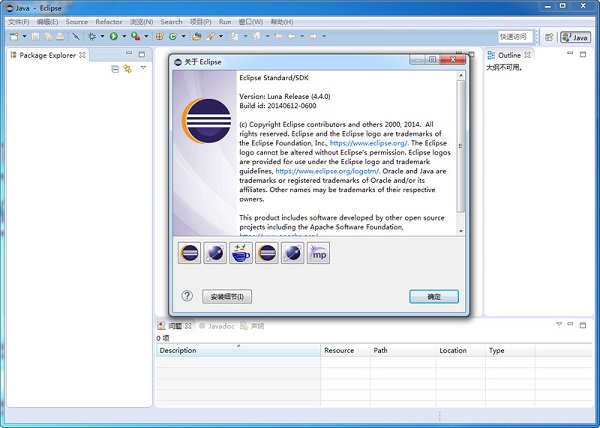Open the Search menu
The image size is (600, 428).
click(171, 21)
